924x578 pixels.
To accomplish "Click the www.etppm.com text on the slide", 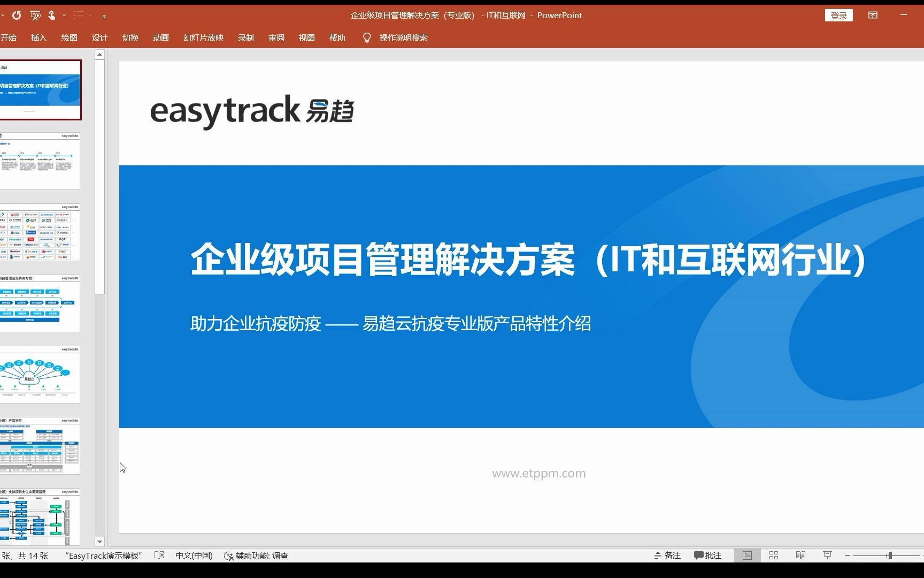I will pyautogui.click(x=538, y=473).
